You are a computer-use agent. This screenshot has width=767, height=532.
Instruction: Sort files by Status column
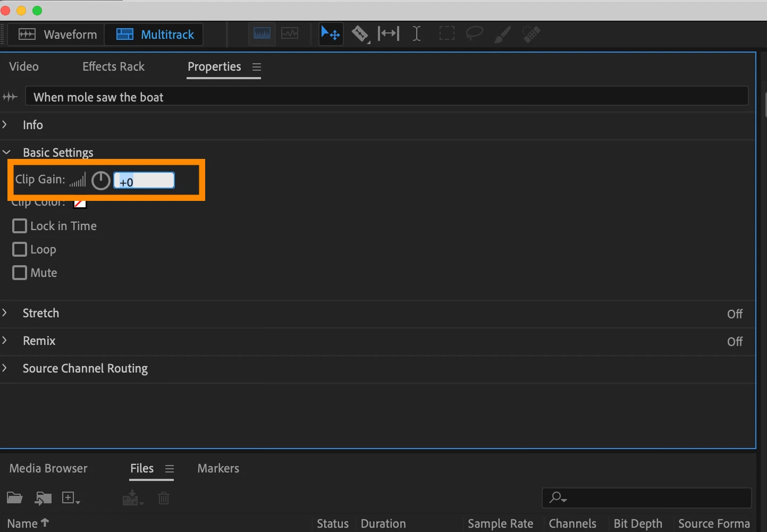[x=333, y=523]
